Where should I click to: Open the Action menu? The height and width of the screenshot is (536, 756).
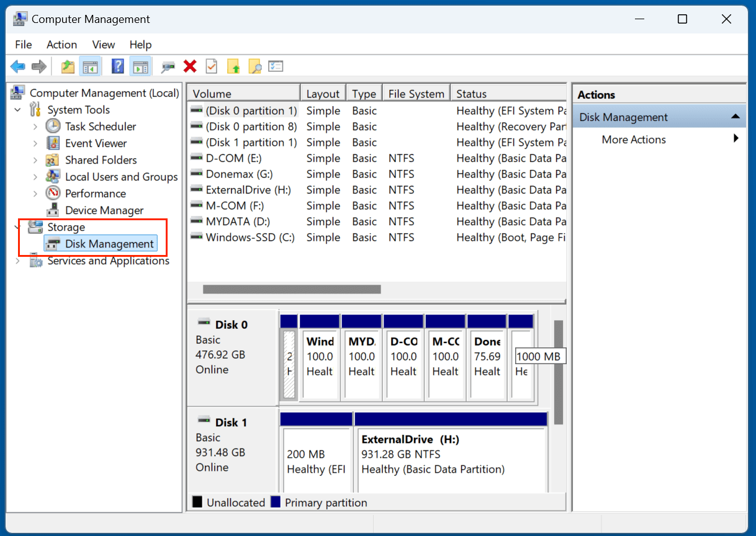[61, 45]
